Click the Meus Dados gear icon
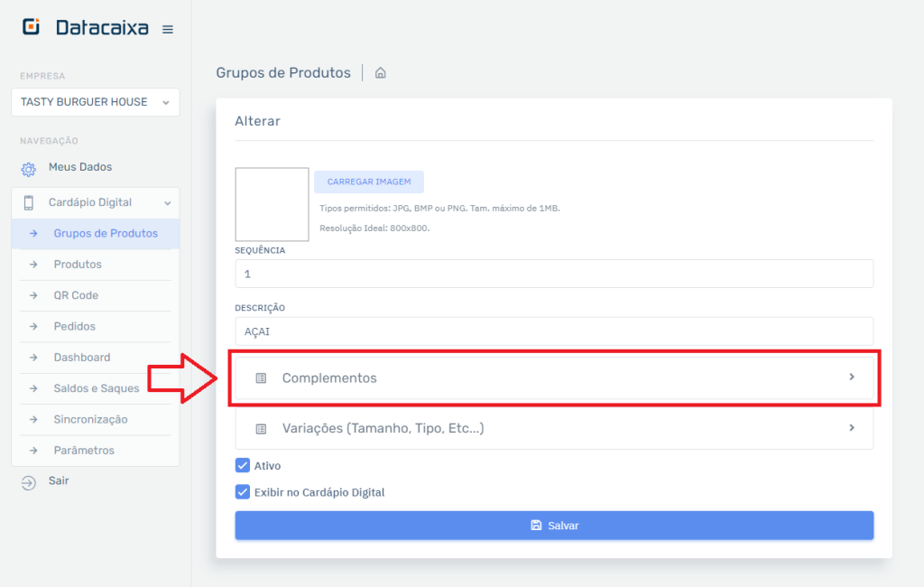The image size is (924, 587). 28,169
